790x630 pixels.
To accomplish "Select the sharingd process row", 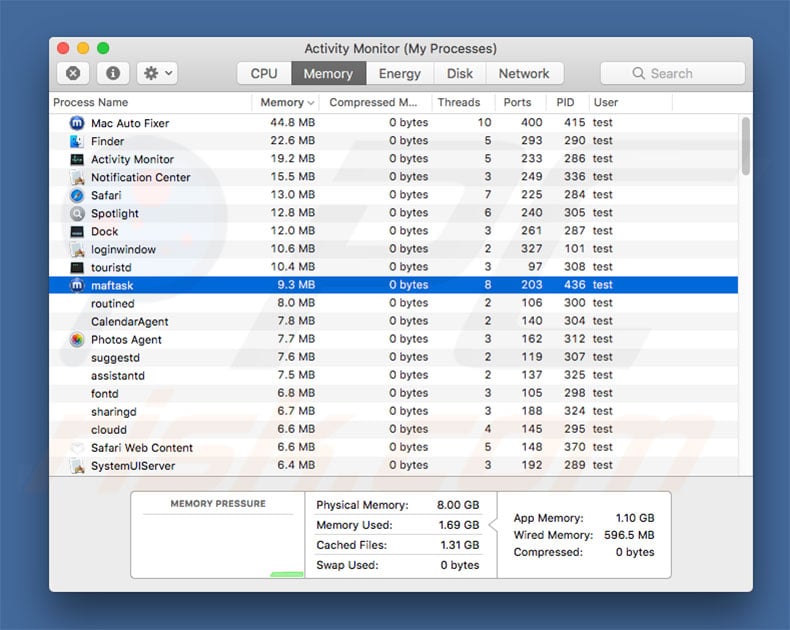I will [x=393, y=412].
